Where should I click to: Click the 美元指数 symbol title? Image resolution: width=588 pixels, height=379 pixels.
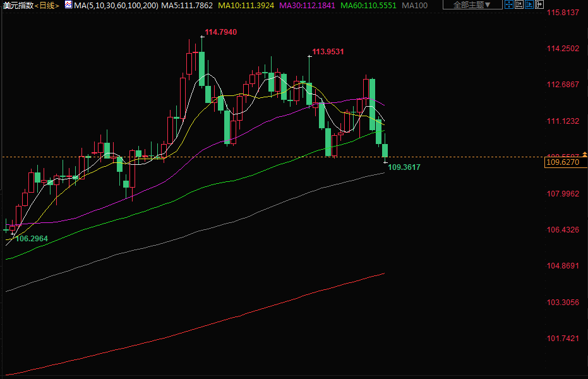tap(16, 5)
